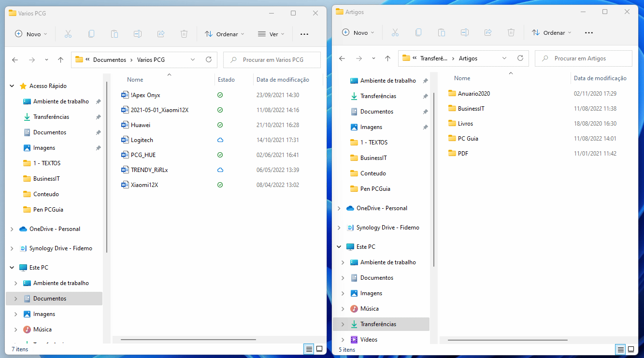Open Ver dropdown in Varios PCG window
This screenshot has width=644, height=358.
pos(271,34)
